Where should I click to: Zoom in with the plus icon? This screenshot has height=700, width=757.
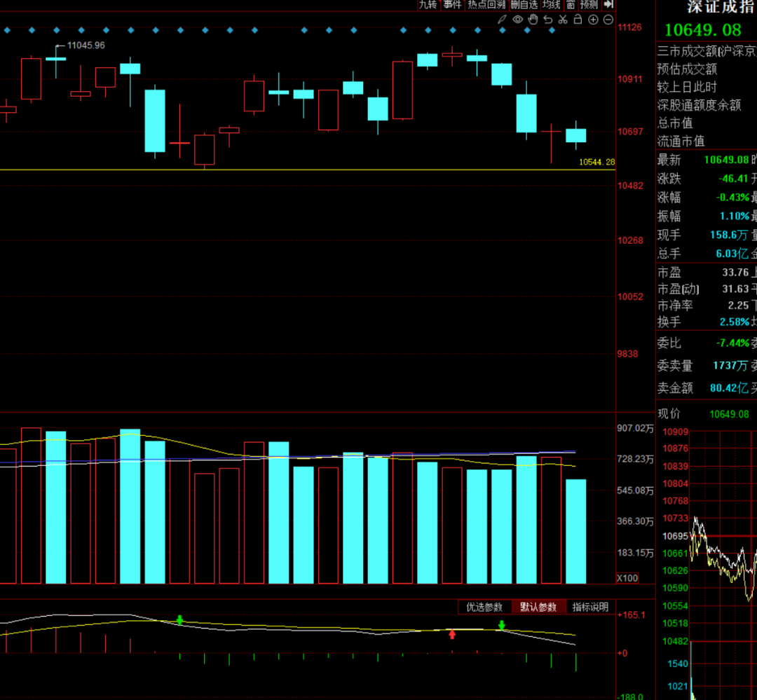[x=594, y=20]
